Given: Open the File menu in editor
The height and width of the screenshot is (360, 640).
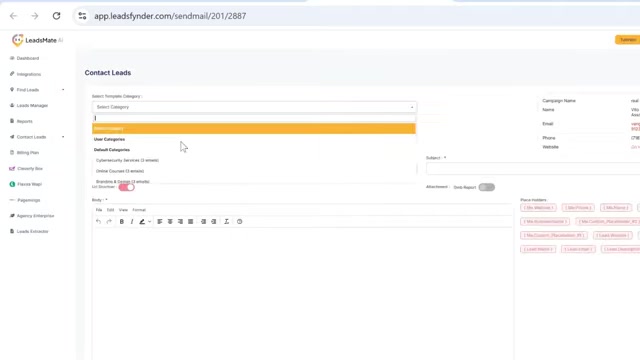Looking at the screenshot, I should (x=99, y=210).
